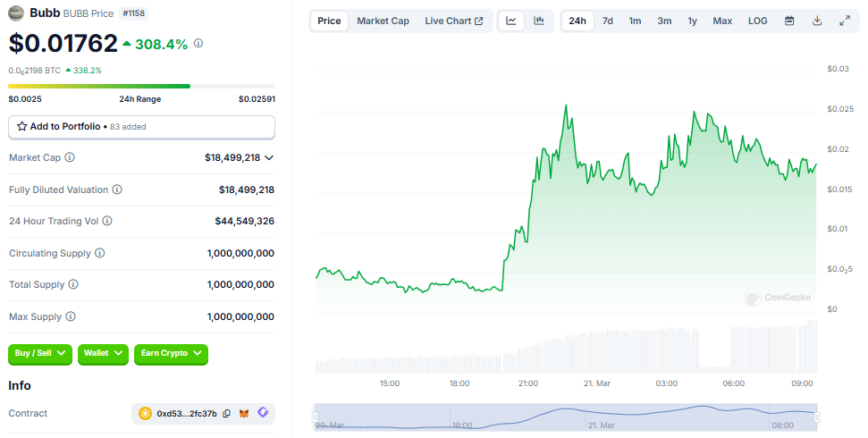Click the 24h low value $0.0025

(25, 99)
